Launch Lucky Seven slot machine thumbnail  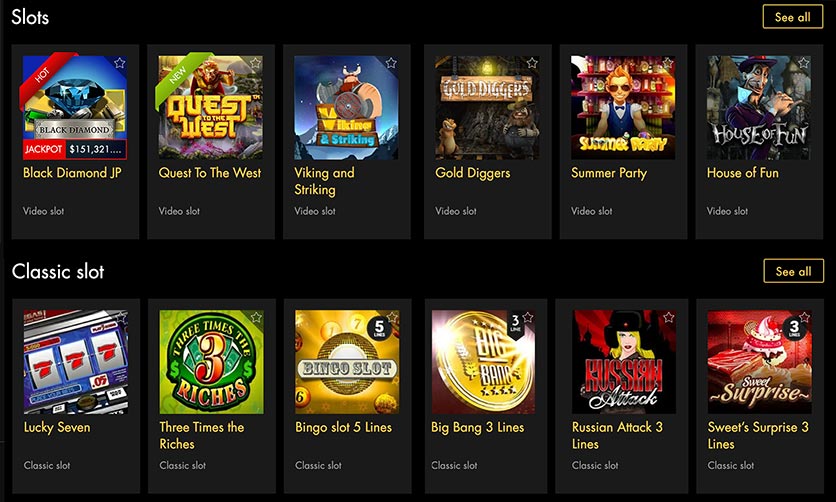[76, 362]
